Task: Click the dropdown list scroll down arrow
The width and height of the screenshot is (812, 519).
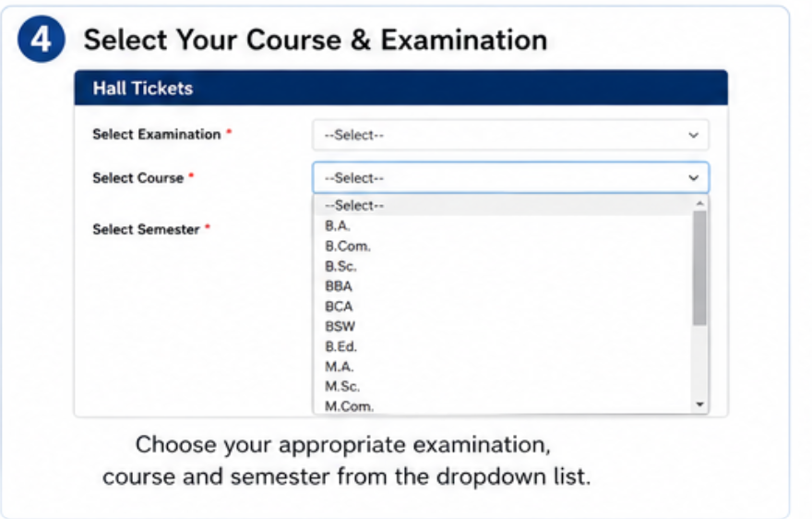Action: pyautogui.click(x=700, y=404)
